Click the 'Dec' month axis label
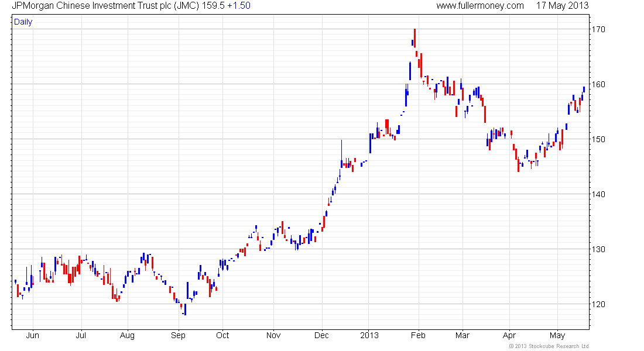The width and height of the screenshot is (644, 351). [321, 335]
